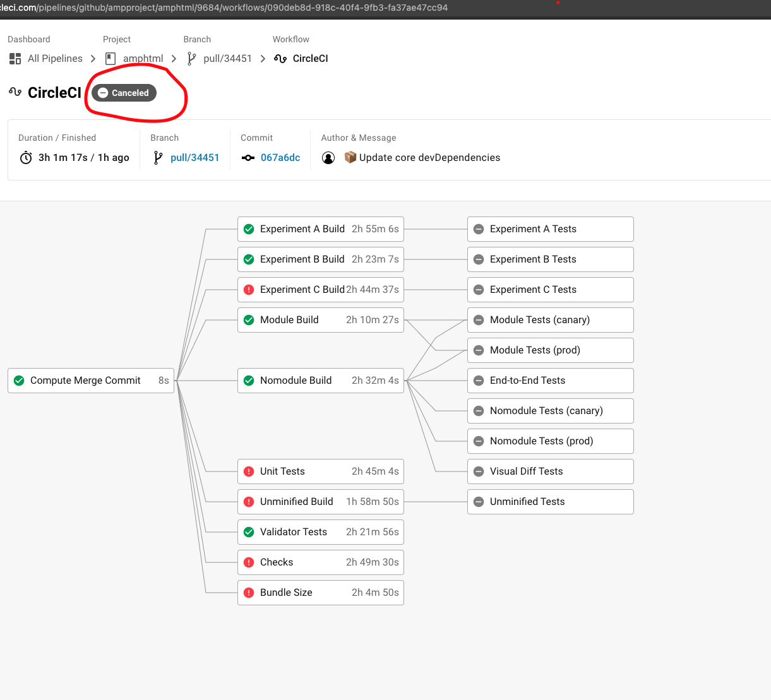The image size is (771, 700).
Task: Click canceled icon on Experiment A Tests
Action: tap(479, 229)
